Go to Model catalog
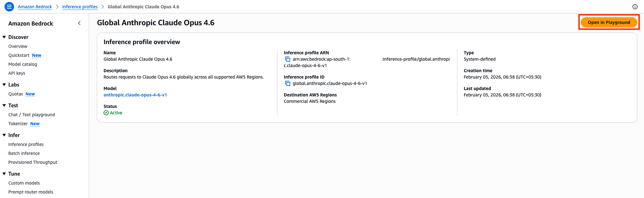Viewport: 644px width, 198px height. coord(23,64)
